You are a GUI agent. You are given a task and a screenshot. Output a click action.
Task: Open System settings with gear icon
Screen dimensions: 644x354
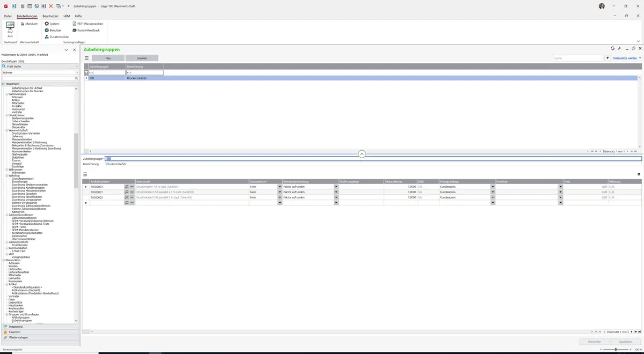click(x=52, y=24)
